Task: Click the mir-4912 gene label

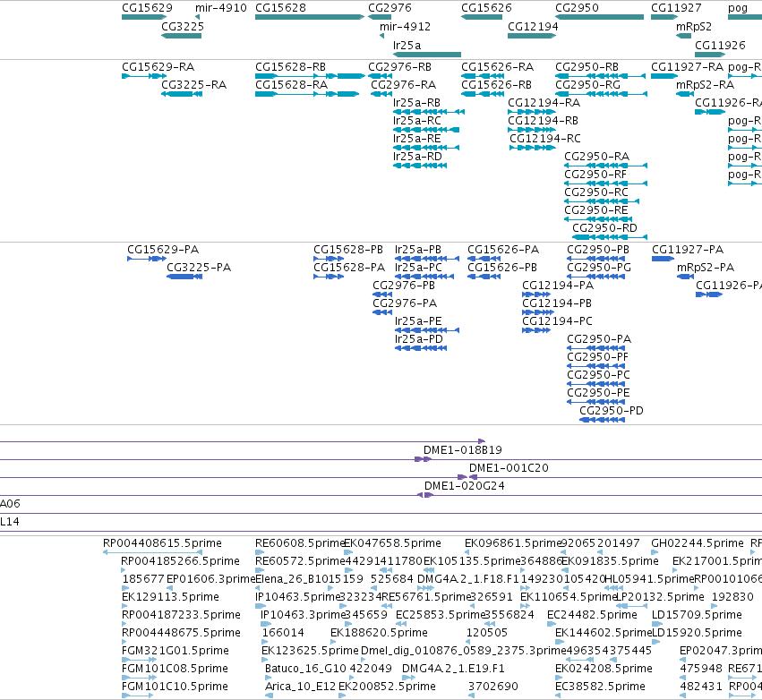Action: (x=406, y=26)
